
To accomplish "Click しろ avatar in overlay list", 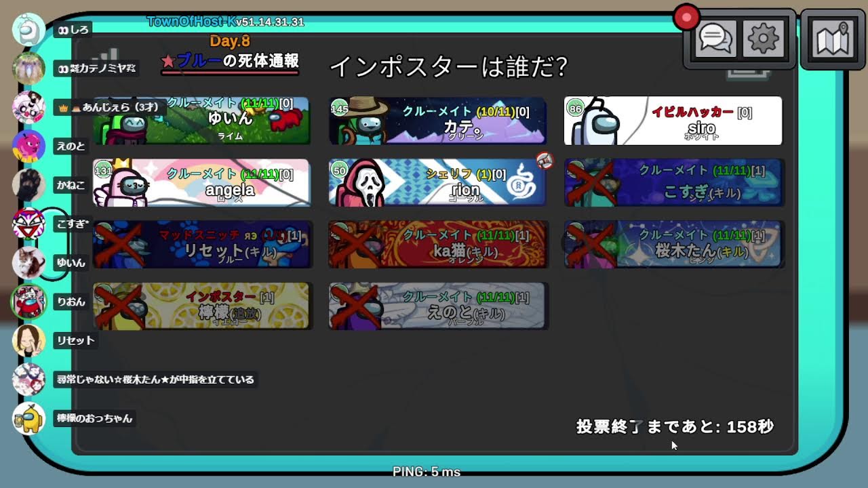I will tap(29, 29).
